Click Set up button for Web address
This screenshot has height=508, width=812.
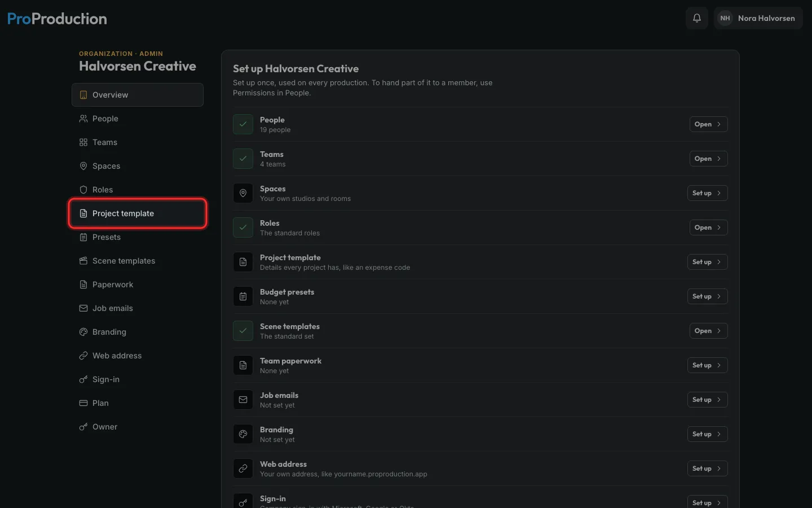[707, 468]
